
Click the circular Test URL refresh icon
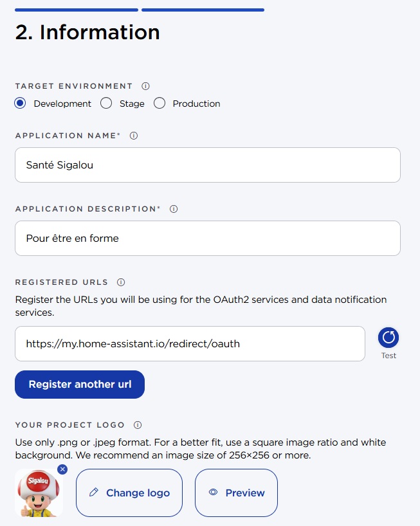tap(388, 338)
